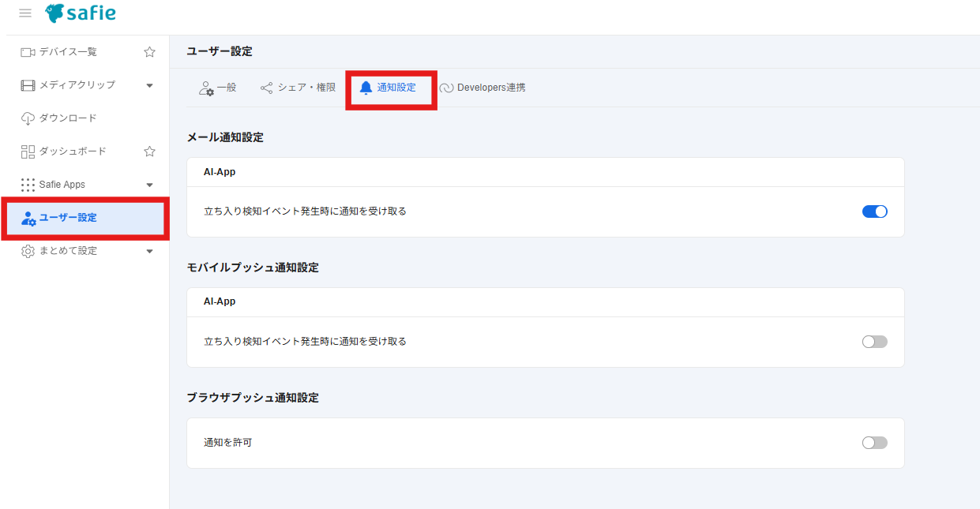
Task: Enable mobile push notification for 立ち入り検知
Action: [874, 342]
